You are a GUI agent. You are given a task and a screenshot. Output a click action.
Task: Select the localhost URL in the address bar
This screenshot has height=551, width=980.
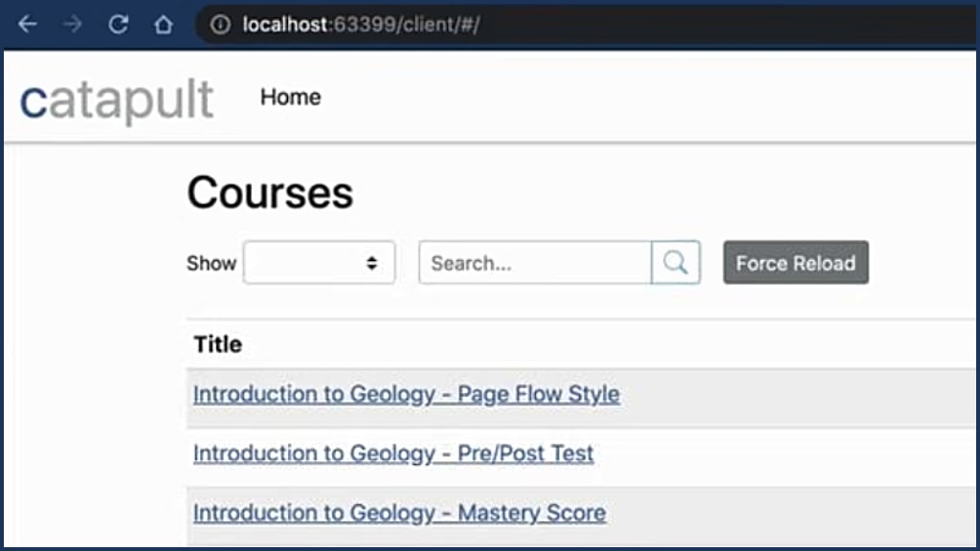pos(361,25)
